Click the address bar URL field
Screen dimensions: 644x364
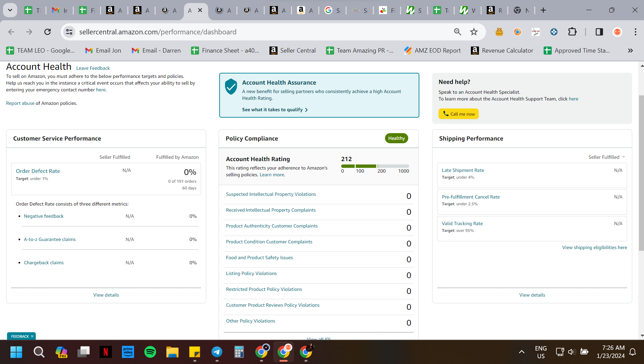pos(263,32)
